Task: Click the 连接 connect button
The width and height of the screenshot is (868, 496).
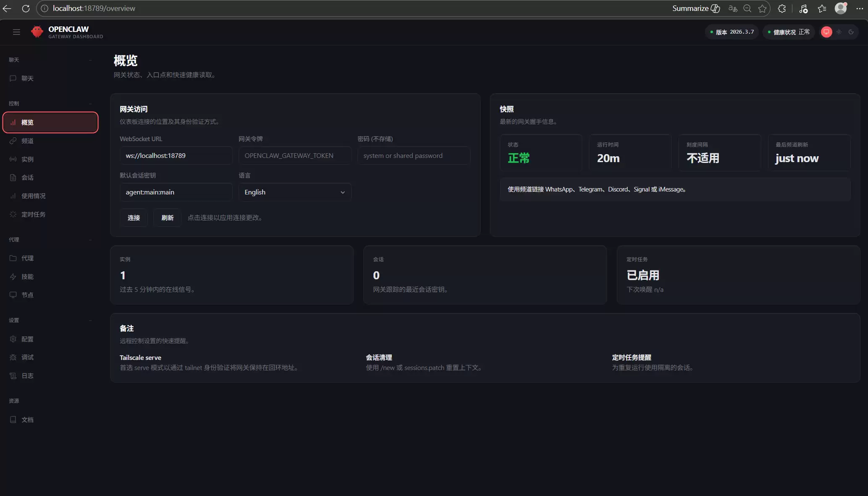Action: [134, 218]
